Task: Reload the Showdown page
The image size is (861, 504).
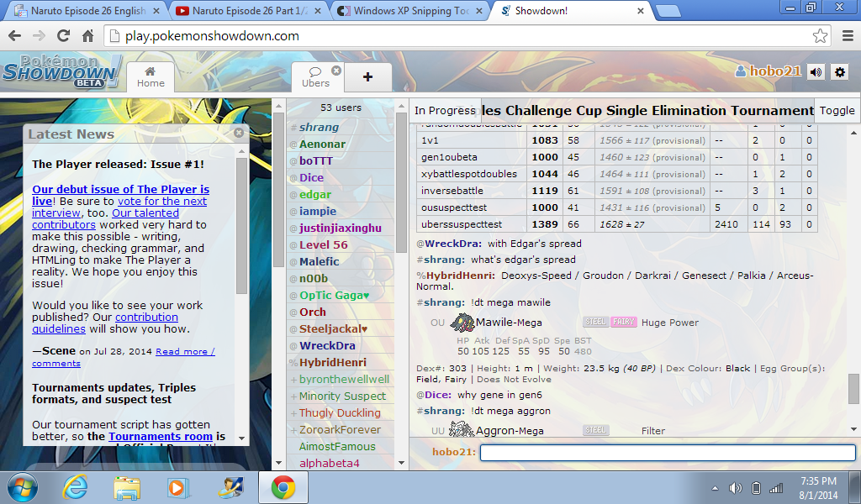Action: [x=64, y=36]
